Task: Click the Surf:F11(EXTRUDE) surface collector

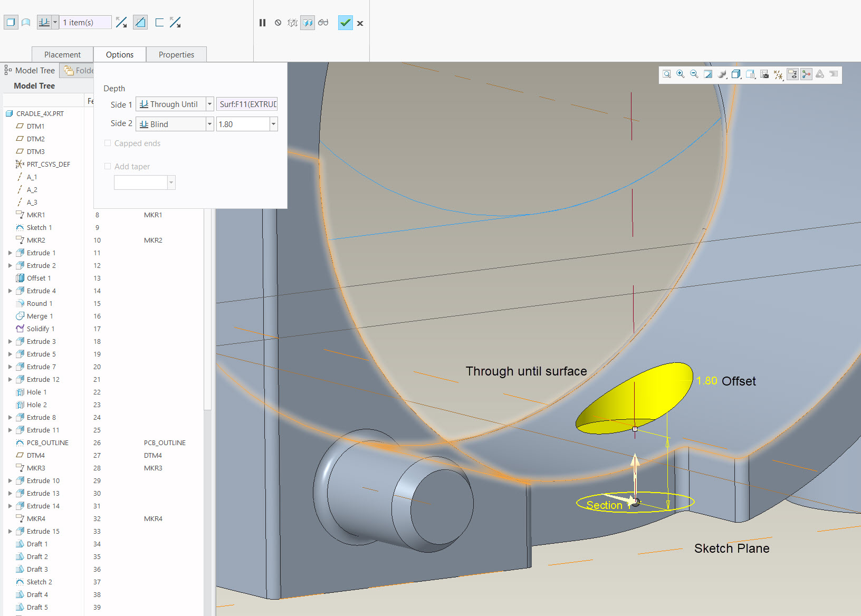Action: tap(247, 104)
